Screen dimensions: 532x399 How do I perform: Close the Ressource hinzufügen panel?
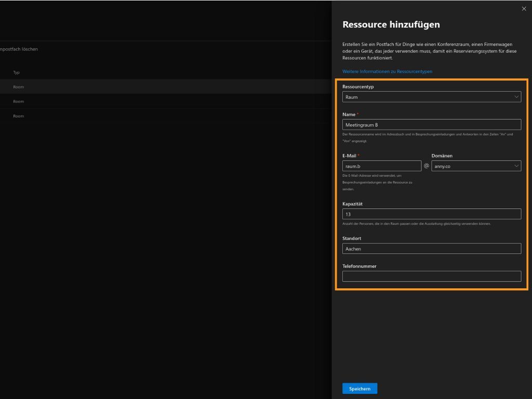pyautogui.click(x=524, y=8)
